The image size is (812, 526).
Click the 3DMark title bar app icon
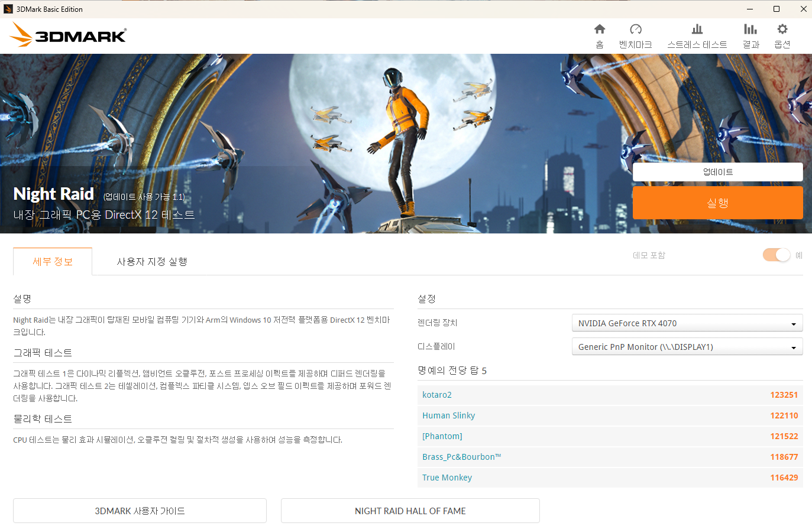[x=8, y=9]
